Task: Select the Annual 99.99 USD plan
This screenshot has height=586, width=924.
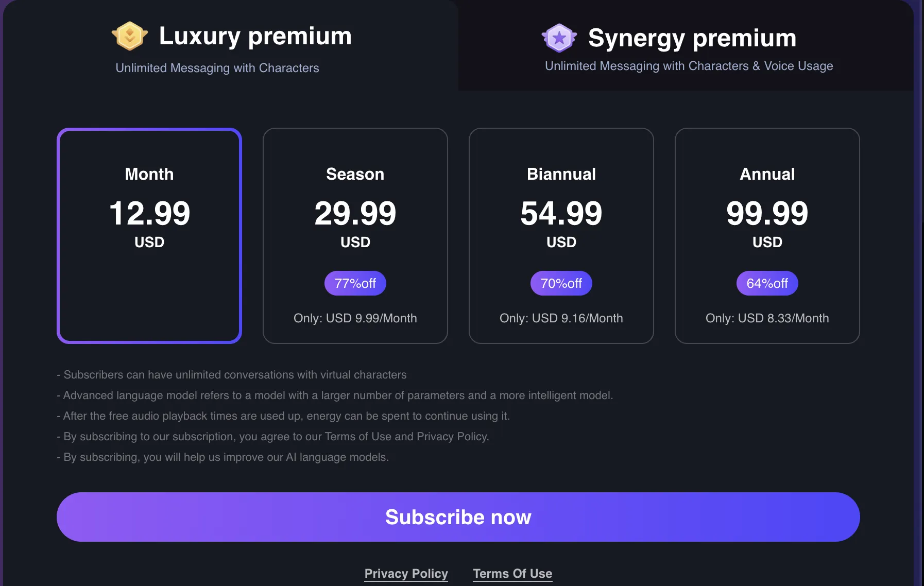Action: (767, 235)
